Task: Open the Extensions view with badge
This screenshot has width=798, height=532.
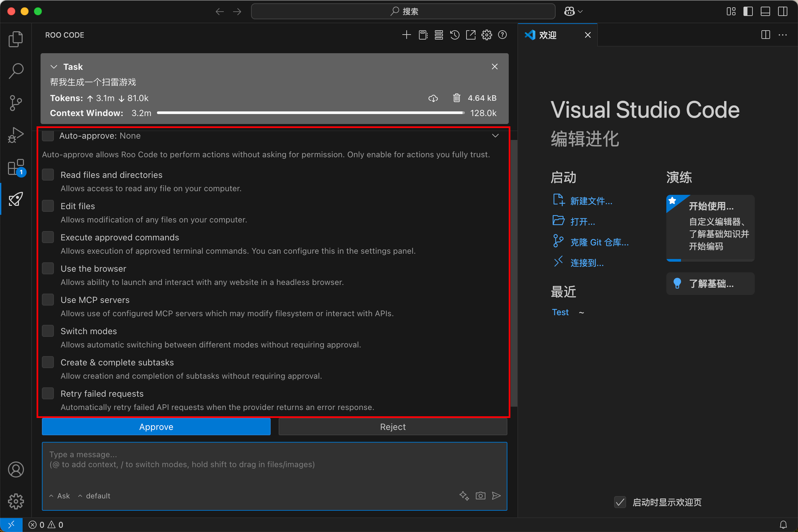Action: click(16, 167)
